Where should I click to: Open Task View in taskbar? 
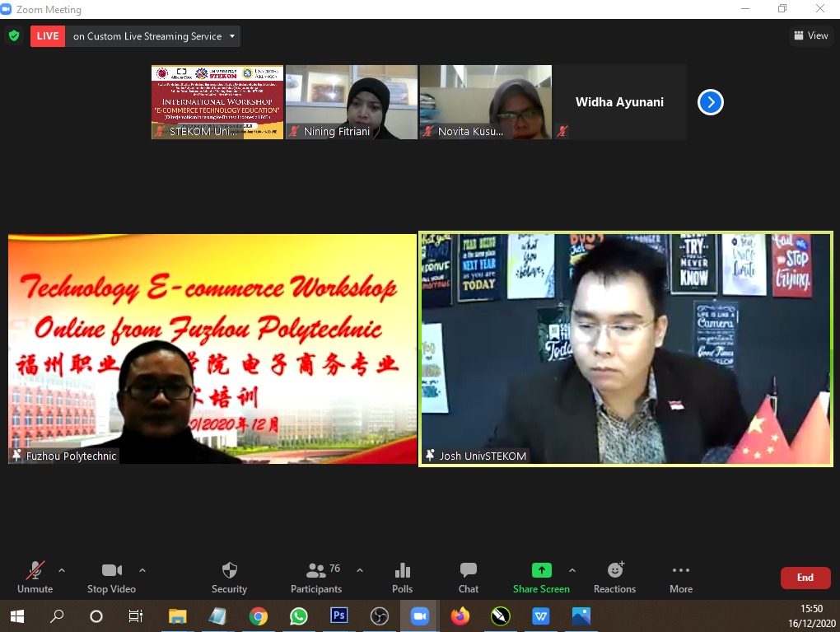pos(136,616)
